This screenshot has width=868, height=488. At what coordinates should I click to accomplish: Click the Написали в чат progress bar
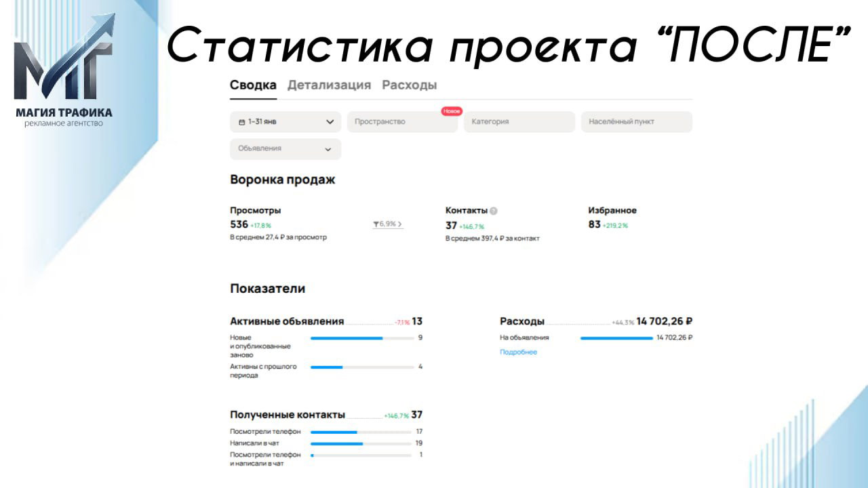click(x=361, y=443)
